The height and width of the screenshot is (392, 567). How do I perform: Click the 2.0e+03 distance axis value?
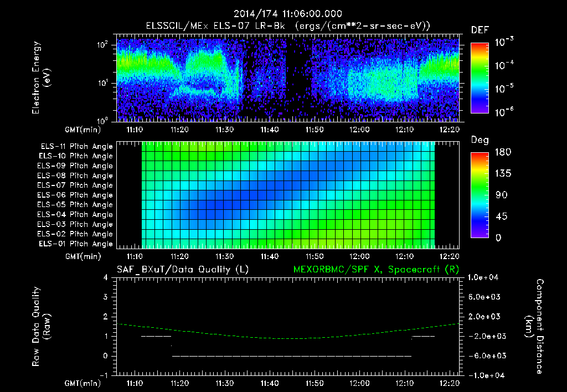(484, 317)
